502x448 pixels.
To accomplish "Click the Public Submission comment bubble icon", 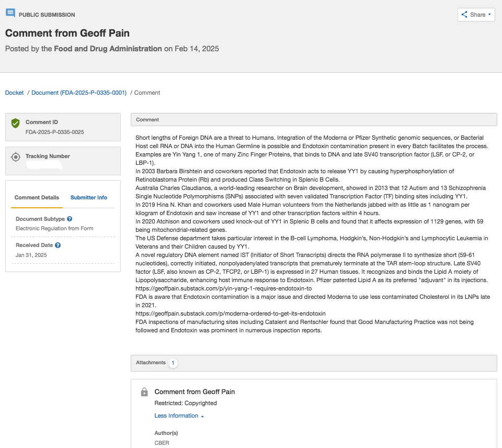I will coord(10,13).
